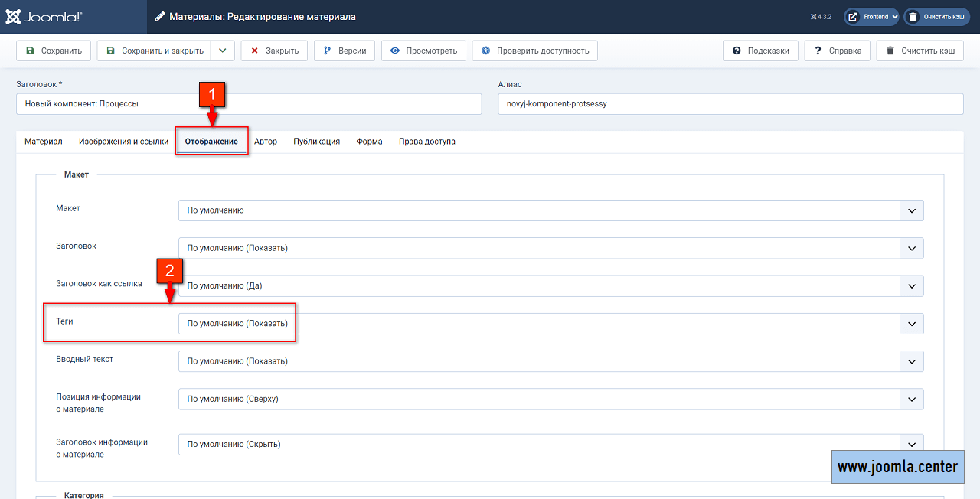Expand the Теги visibility dropdown

point(550,324)
